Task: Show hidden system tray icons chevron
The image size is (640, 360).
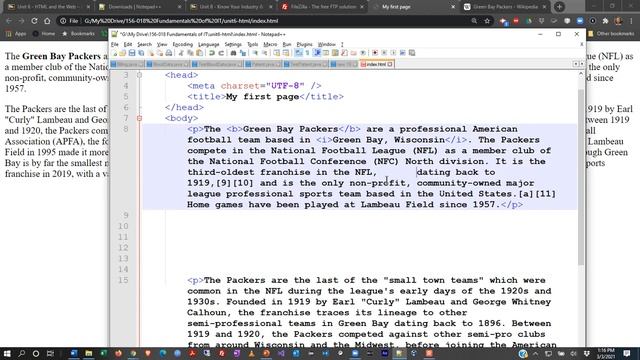Action: coord(536,354)
